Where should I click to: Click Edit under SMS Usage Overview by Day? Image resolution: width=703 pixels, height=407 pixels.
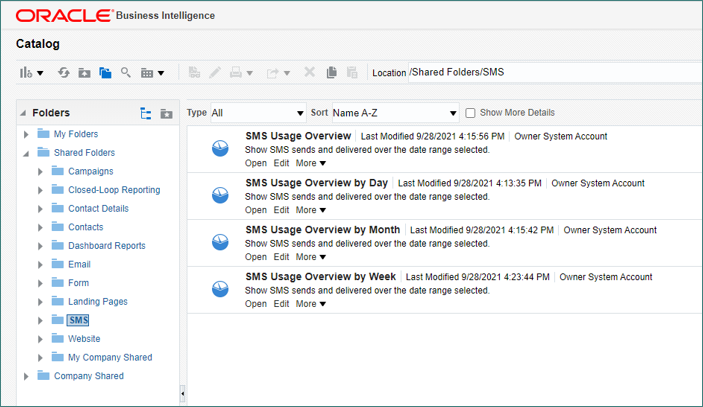pos(281,210)
